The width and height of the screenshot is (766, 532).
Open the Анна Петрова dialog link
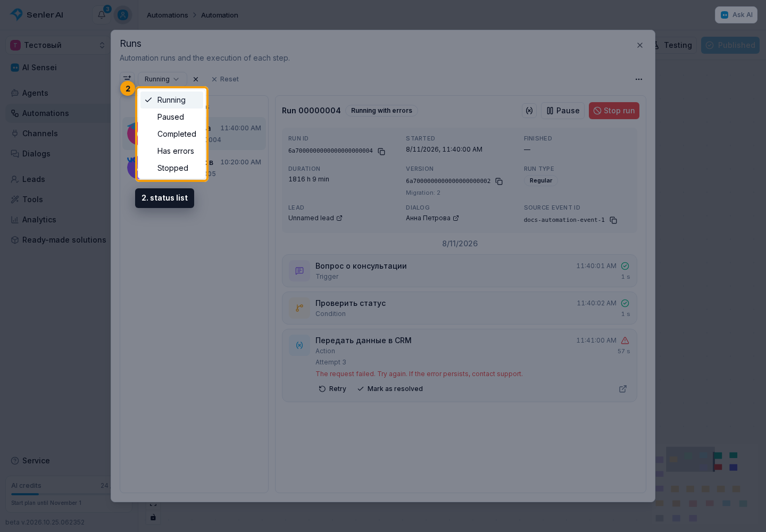[432, 218]
